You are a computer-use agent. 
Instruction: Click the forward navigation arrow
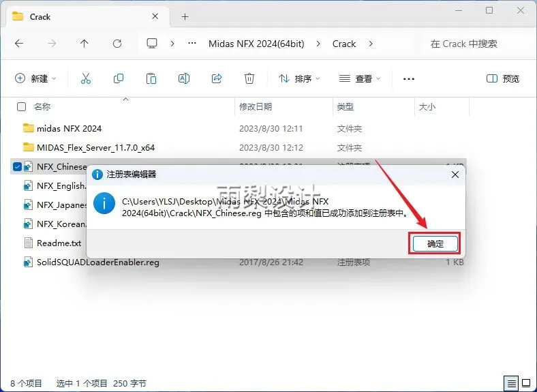(x=52, y=44)
